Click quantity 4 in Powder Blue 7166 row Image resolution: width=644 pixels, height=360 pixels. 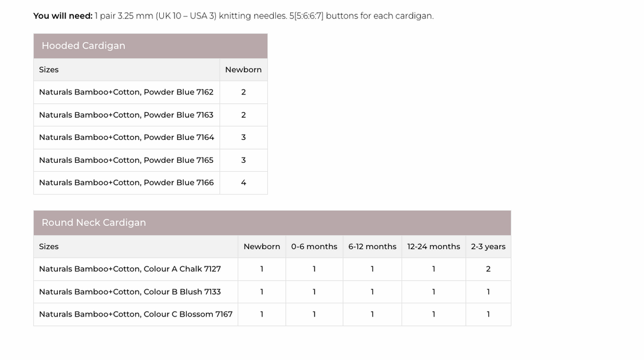[x=243, y=182]
